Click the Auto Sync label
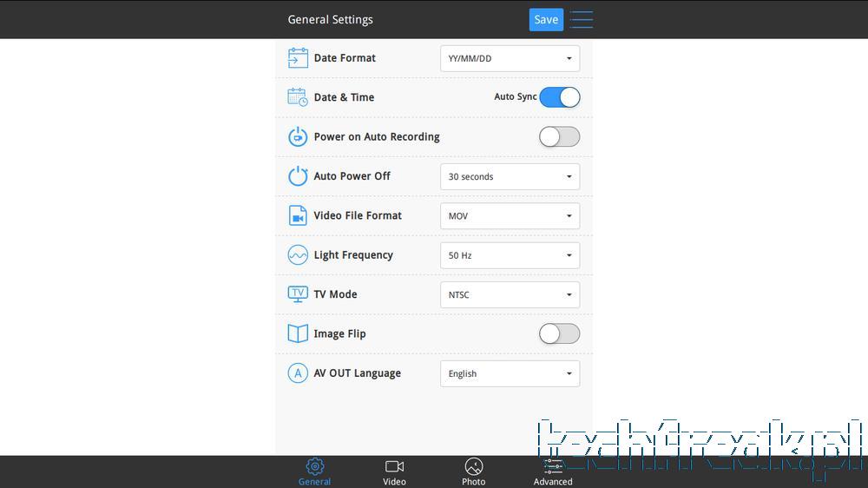This screenshot has width=868, height=488. (x=515, y=97)
